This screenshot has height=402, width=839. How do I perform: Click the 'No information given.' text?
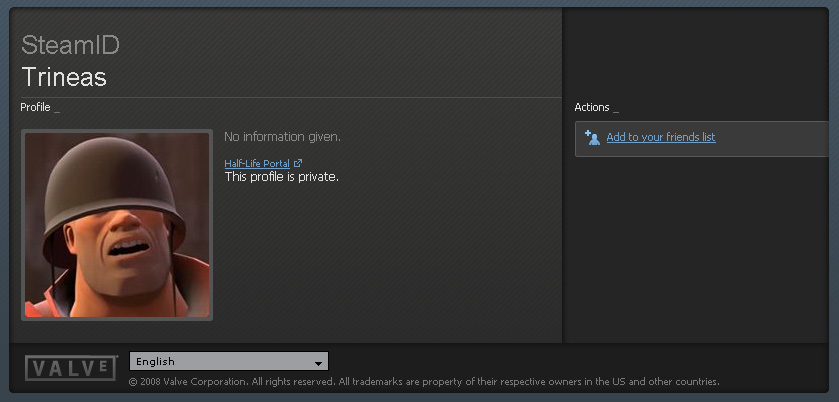point(282,136)
